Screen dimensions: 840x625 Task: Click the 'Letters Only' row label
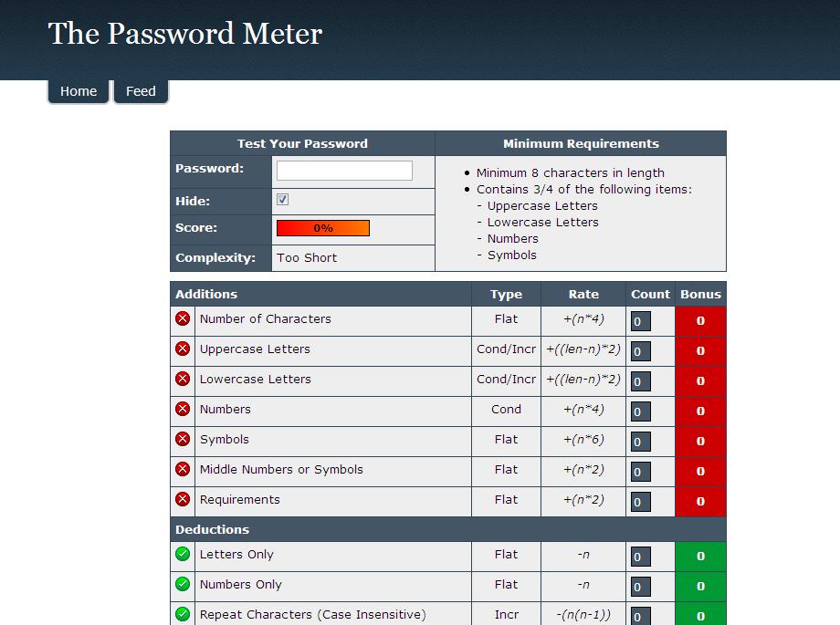tap(236, 555)
